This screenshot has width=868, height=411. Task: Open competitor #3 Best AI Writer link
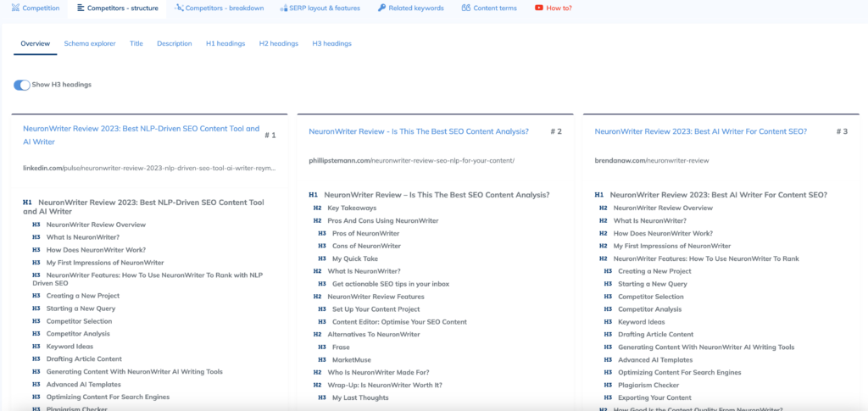pyautogui.click(x=700, y=131)
